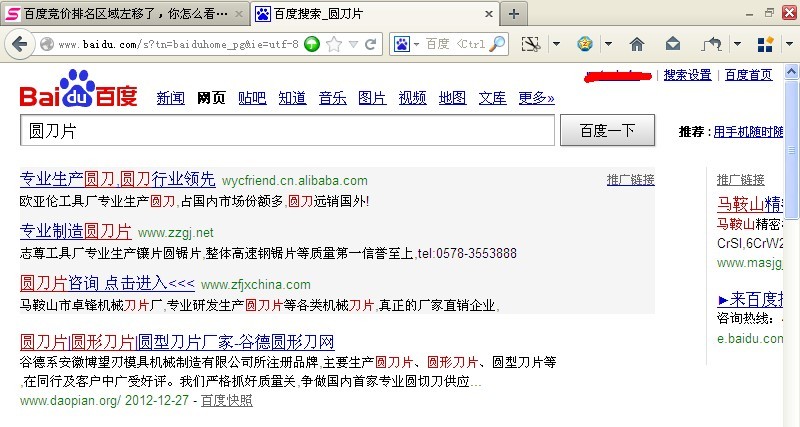
Task: Open result 圆刀片咨询 点击进入<<<
Action: (x=107, y=283)
